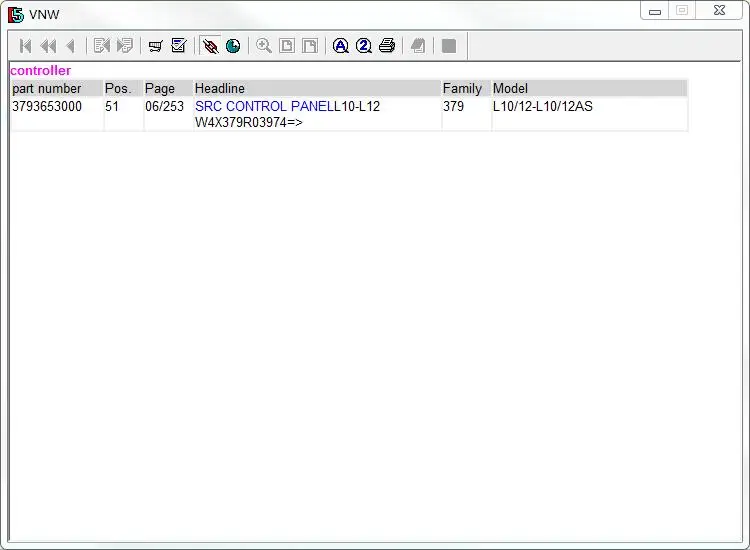The width and height of the screenshot is (750, 550).
Task: Click the magenta 'controller' heading
Action: pos(40,71)
